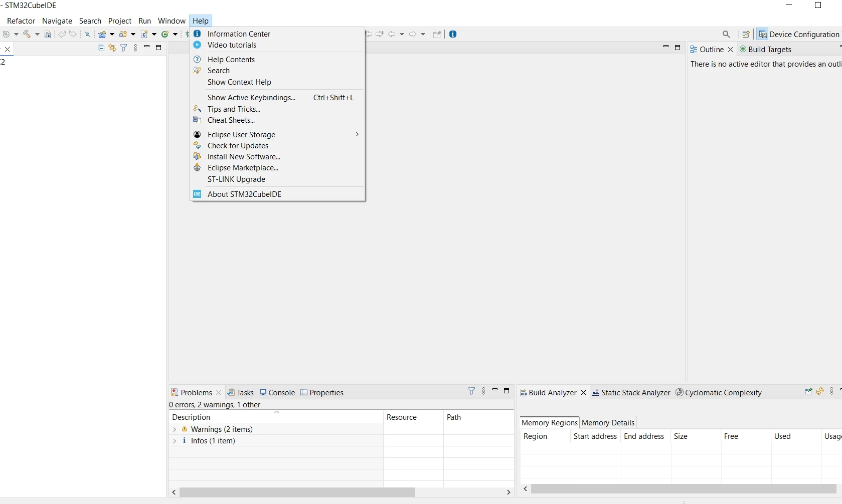Select ST-LINK Upgrade entry

(x=277, y=179)
